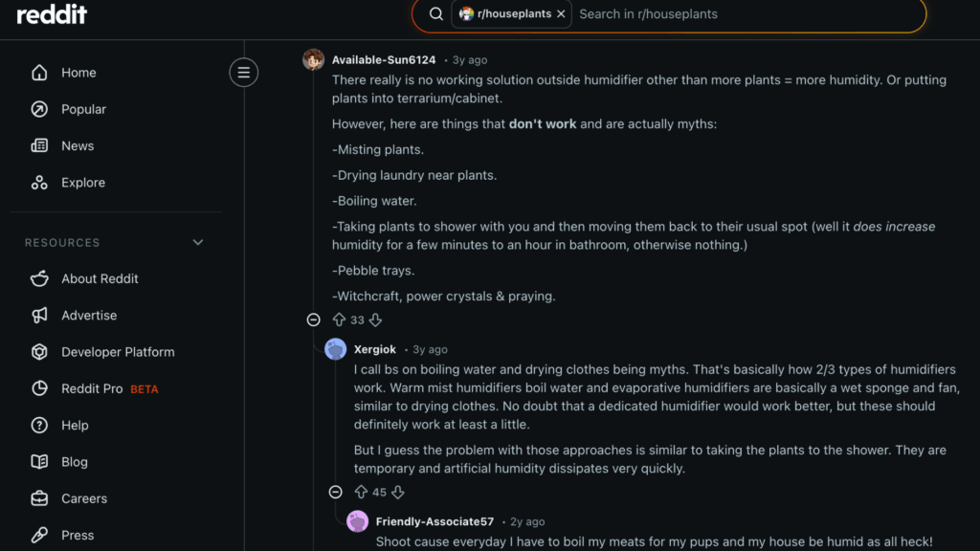
Task: Collapse Xergiok's comment thread
Action: click(x=335, y=492)
